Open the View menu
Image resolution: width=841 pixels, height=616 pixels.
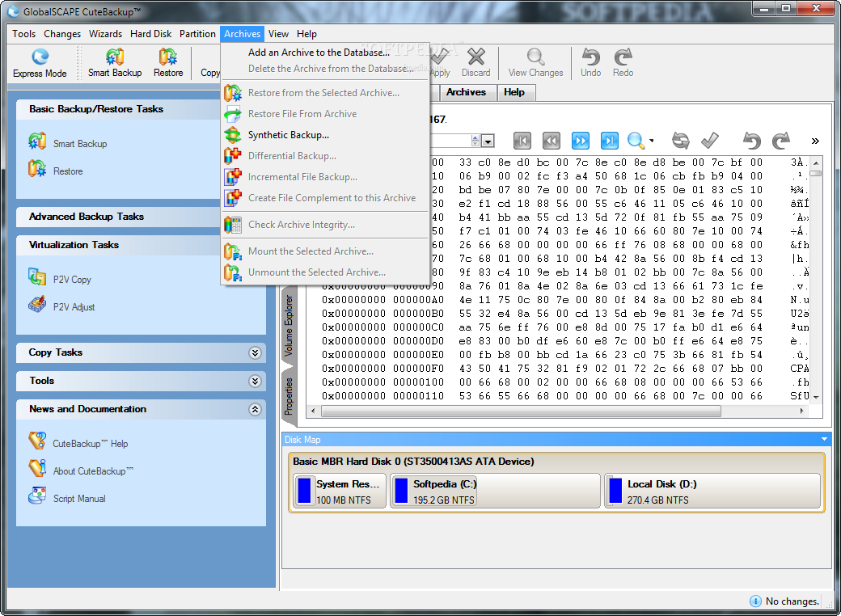click(278, 34)
